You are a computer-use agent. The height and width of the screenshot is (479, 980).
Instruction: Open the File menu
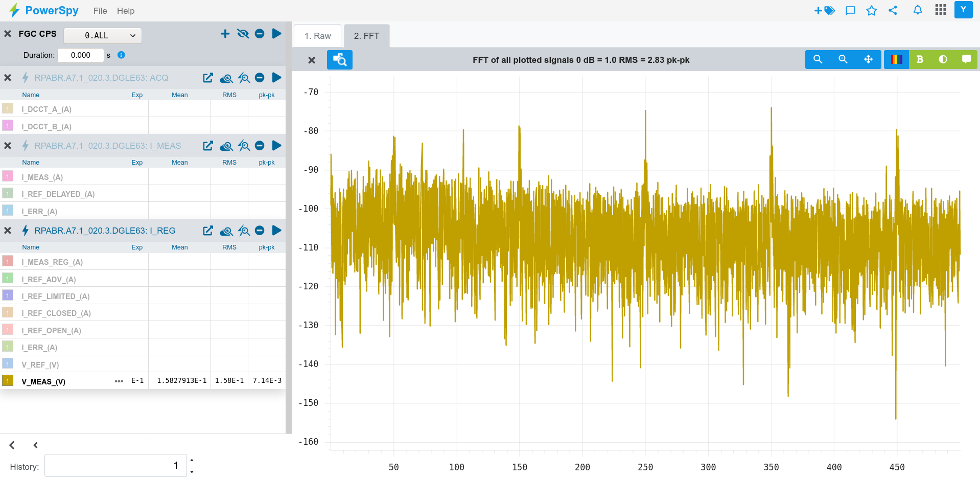click(x=100, y=11)
